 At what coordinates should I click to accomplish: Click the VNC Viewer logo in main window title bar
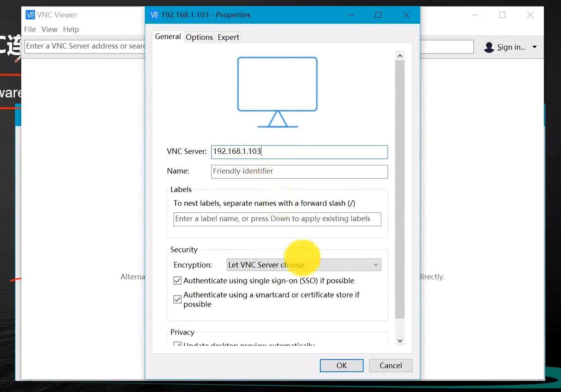point(30,15)
